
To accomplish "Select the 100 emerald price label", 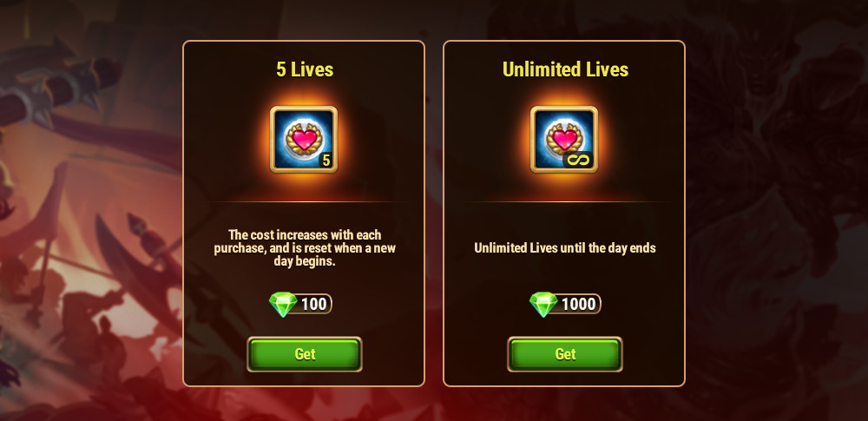I will [x=314, y=304].
